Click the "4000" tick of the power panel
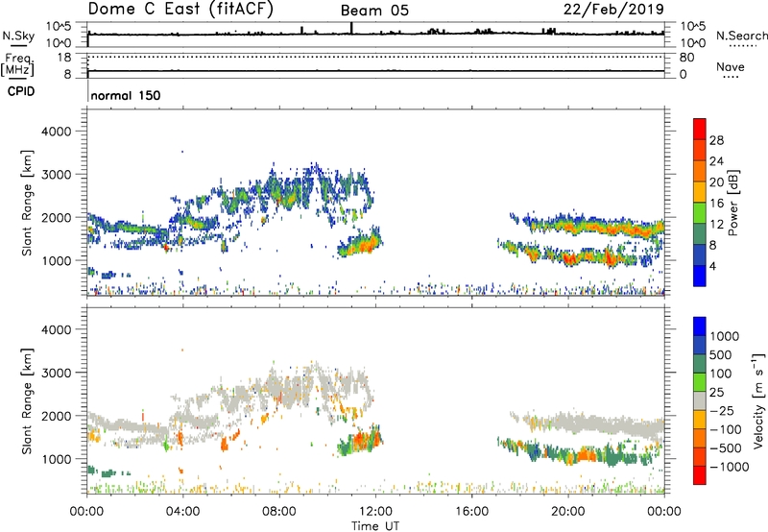The width and height of the screenshot is (768, 532). 57,132
